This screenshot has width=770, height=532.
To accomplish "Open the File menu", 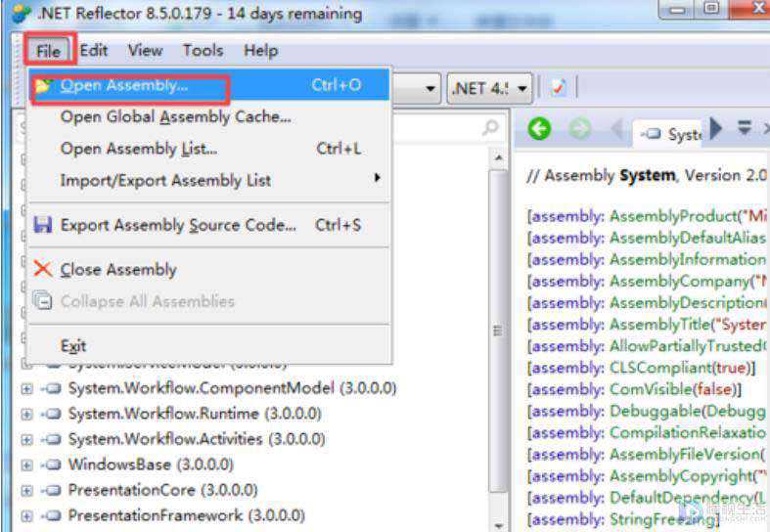I will pyautogui.click(x=49, y=51).
